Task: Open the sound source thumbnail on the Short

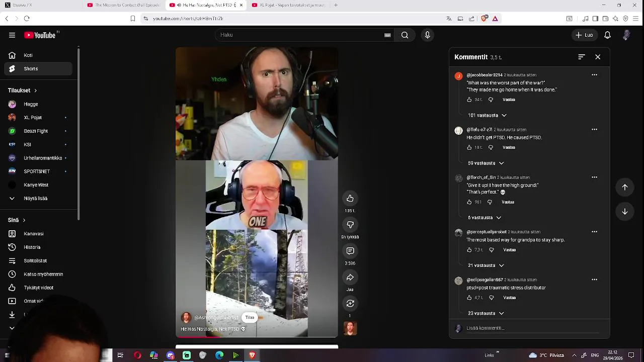Action: pyautogui.click(x=350, y=328)
